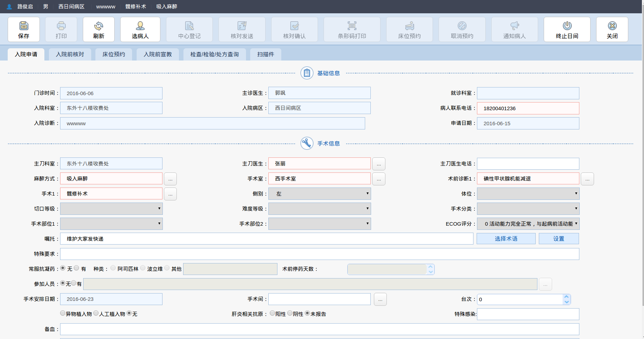Image resolution: width=644 pixels, height=339 pixels.
Task: Select 人工植入物 radio
Action: tap(96, 313)
